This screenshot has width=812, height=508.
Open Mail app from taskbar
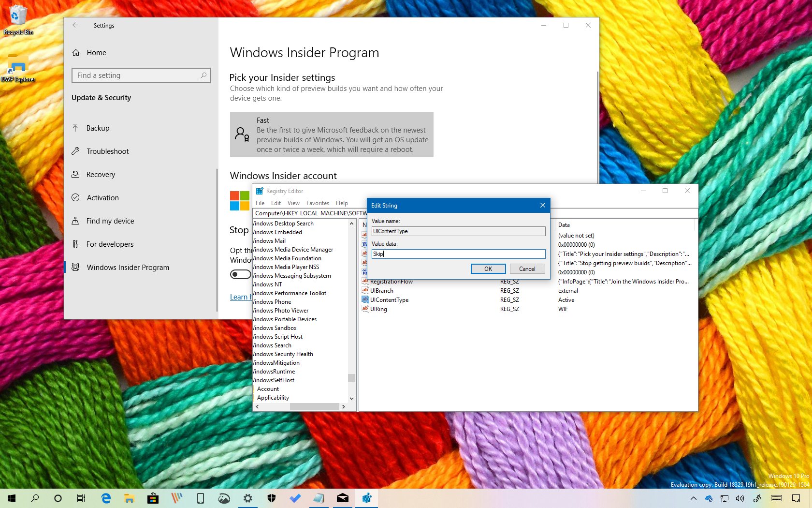click(x=343, y=498)
